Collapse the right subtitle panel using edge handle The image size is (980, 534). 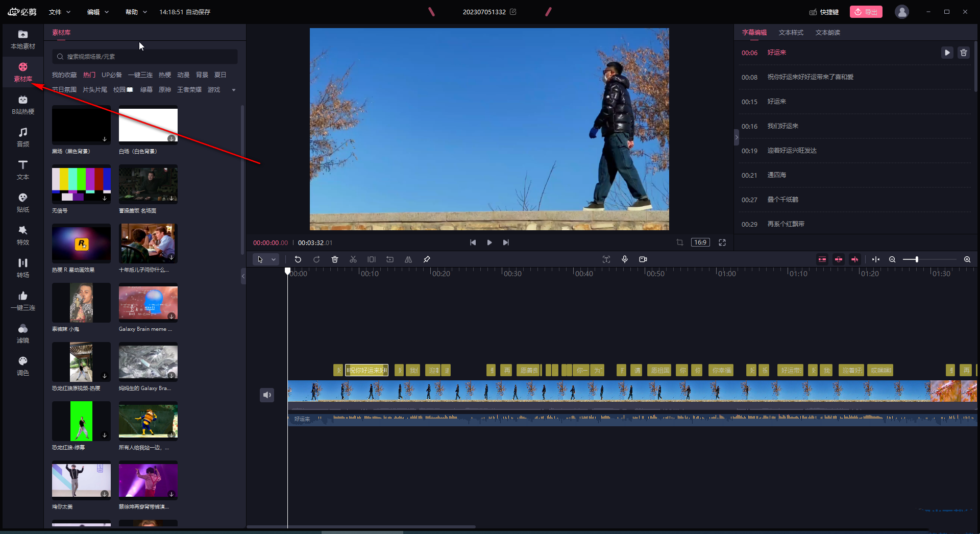(736, 137)
